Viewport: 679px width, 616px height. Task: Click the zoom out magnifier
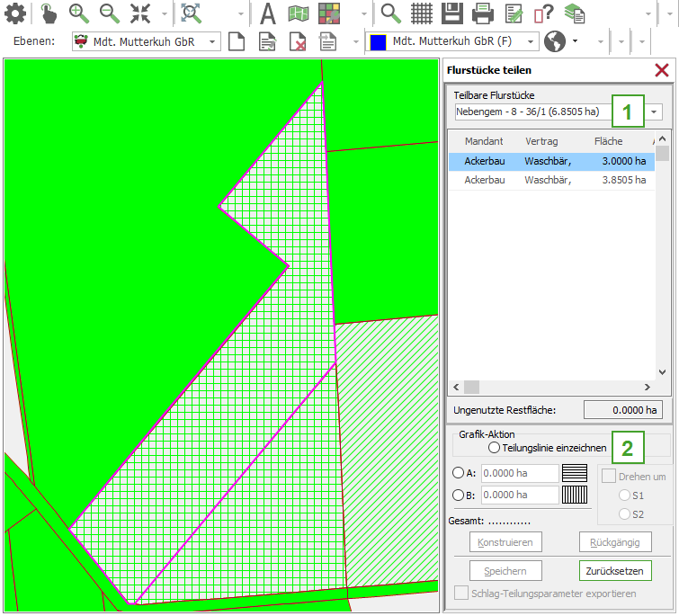(x=109, y=13)
